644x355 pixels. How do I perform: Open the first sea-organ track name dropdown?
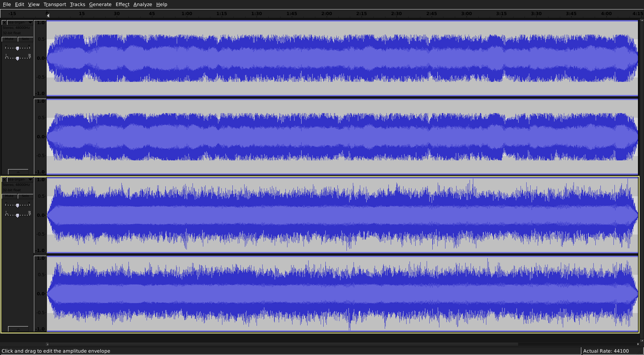(20, 22)
